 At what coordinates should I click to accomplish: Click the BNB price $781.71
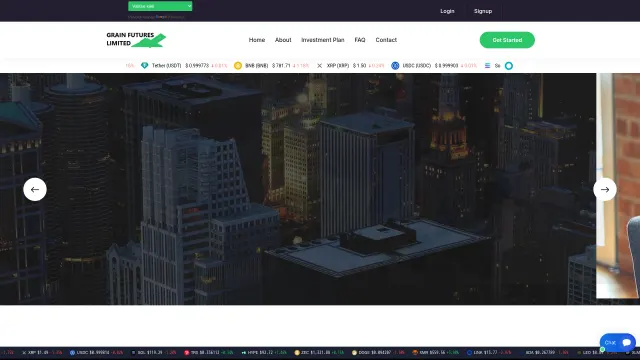point(281,66)
